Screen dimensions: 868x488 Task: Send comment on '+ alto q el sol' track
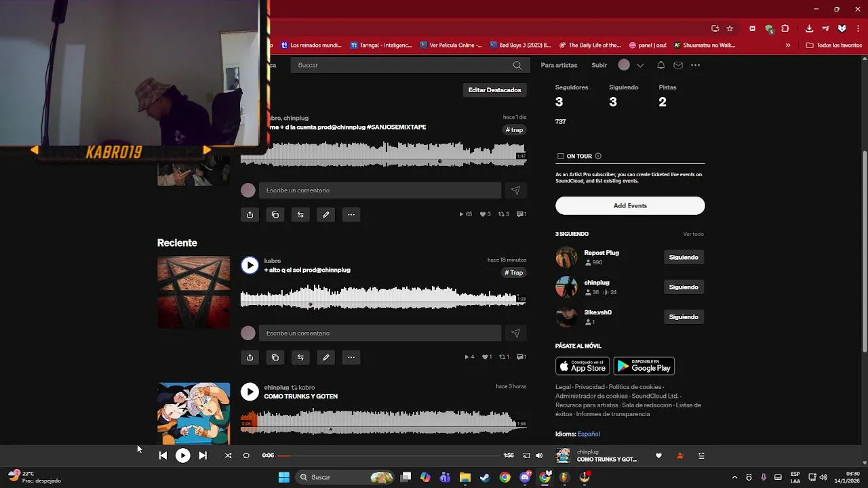[x=515, y=333]
